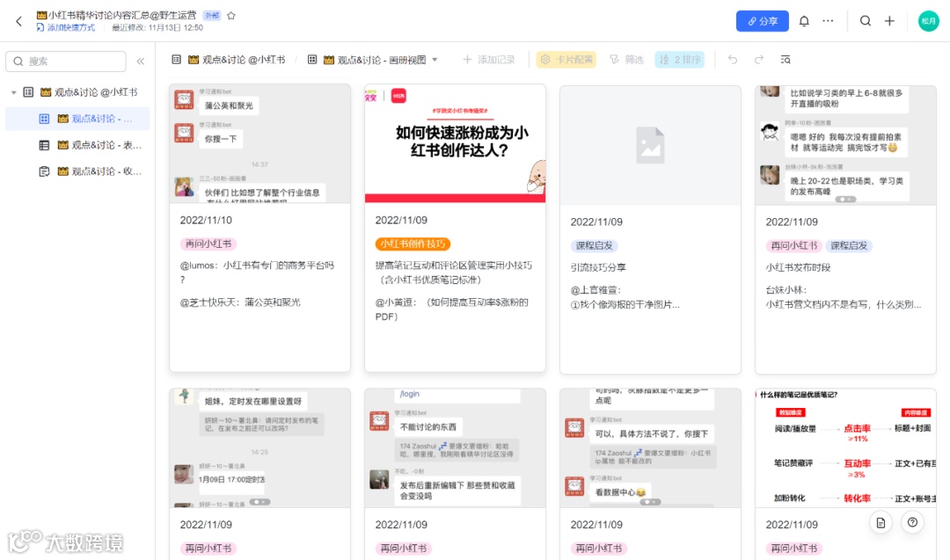The height and width of the screenshot is (560, 950).
Task: Open the 2022/11/10 card's chat thumbnail
Action: click(259, 143)
